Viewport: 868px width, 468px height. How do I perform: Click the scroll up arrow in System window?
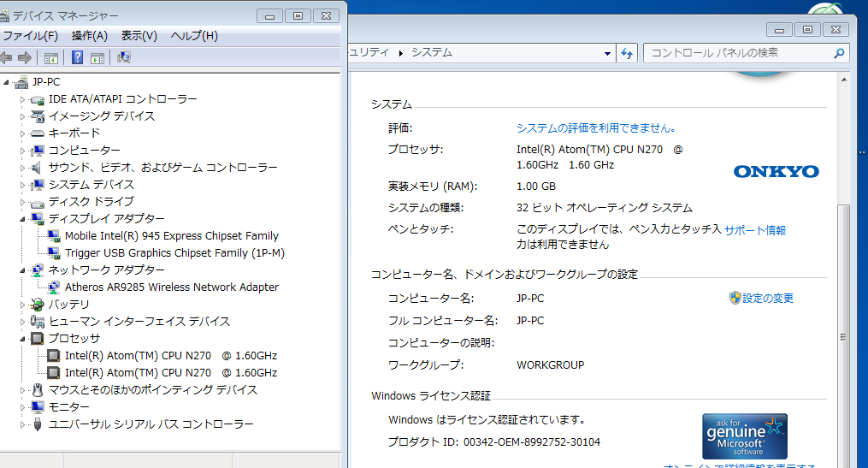[x=844, y=80]
